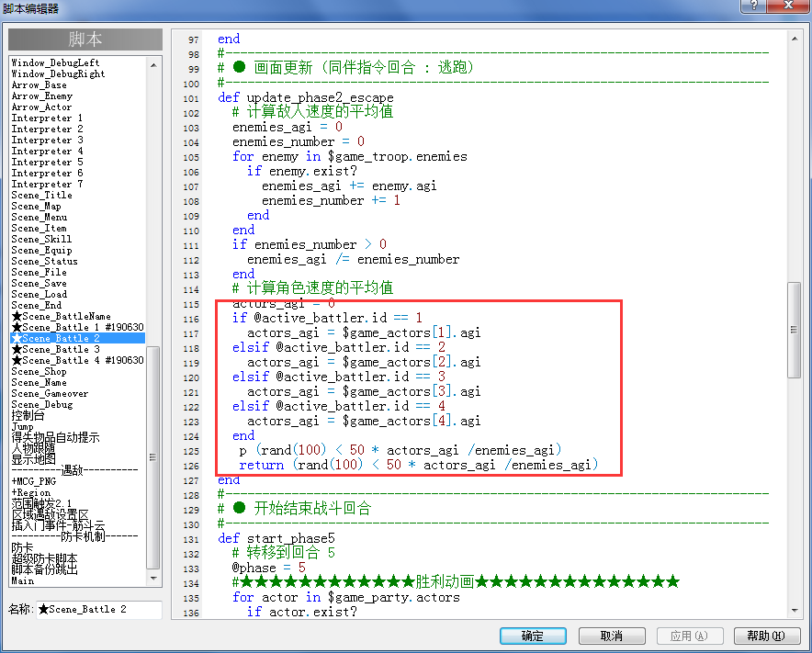Select Scene_Gameover script

click(x=51, y=394)
